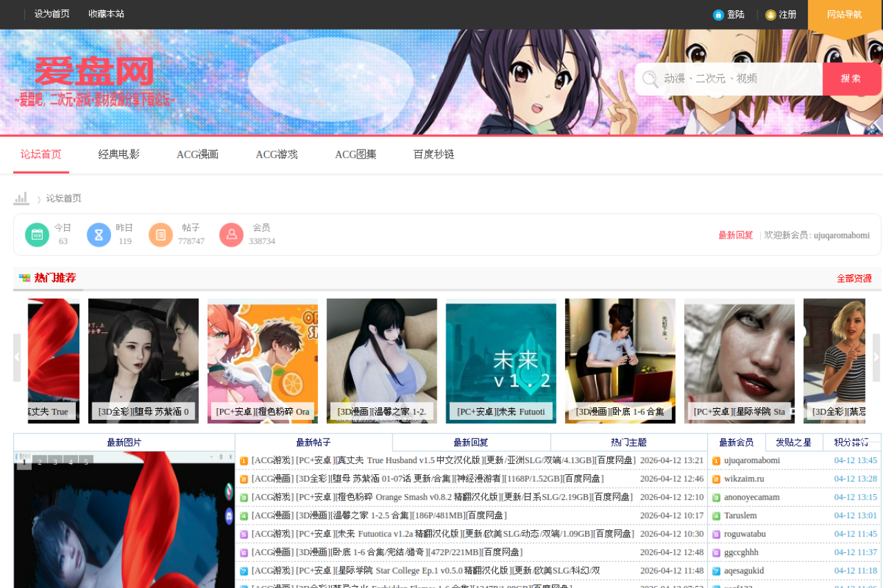This screenshot has height=588, width=883.
Task: Open the 积分排行 tab
Action: coord(851,443)
